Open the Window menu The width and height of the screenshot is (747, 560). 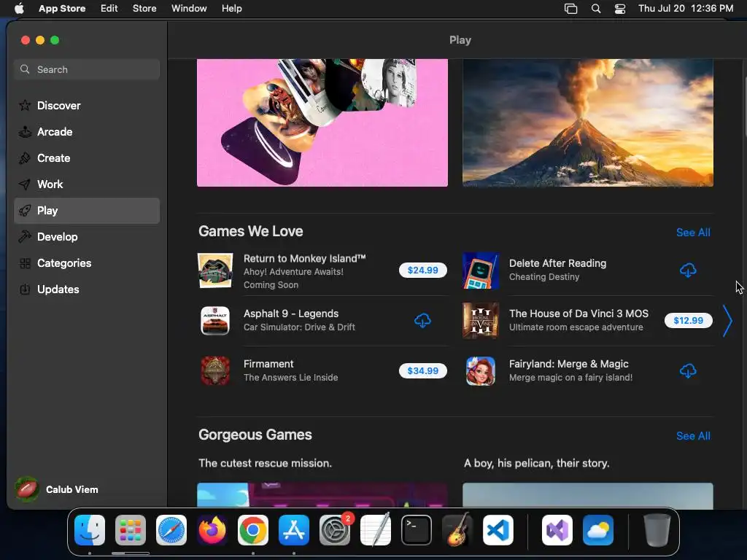click(x=189, y=9)
